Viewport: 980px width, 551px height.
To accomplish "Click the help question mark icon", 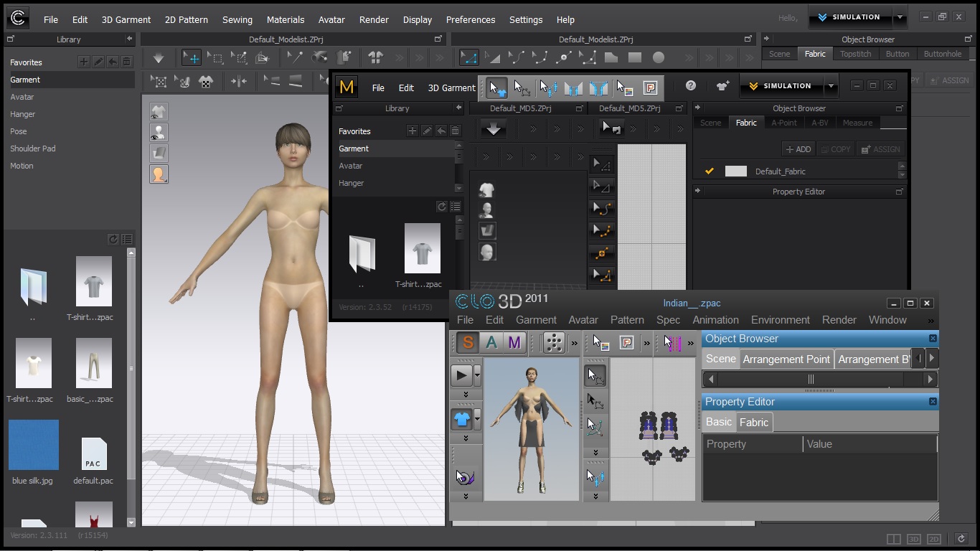I will point(691,86).
